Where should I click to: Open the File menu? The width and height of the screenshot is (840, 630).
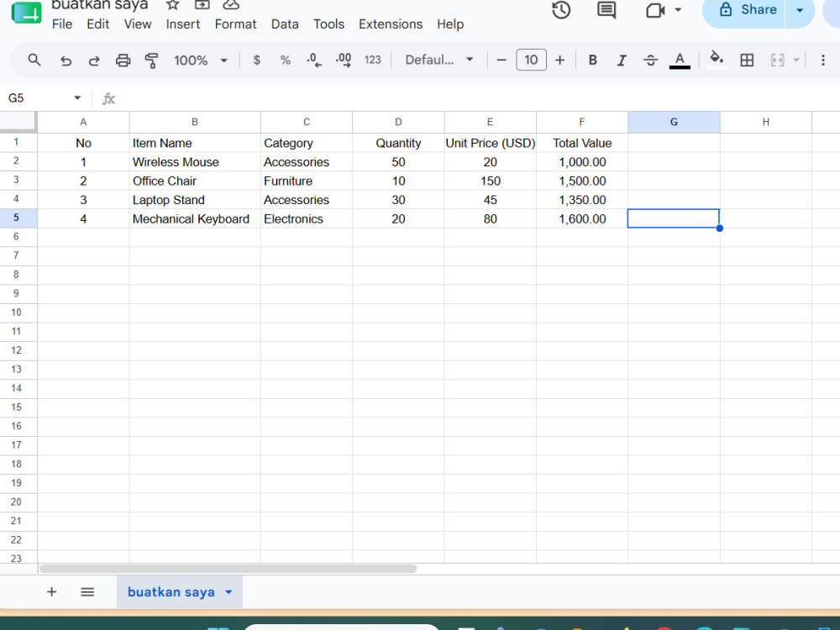[61, 24]
